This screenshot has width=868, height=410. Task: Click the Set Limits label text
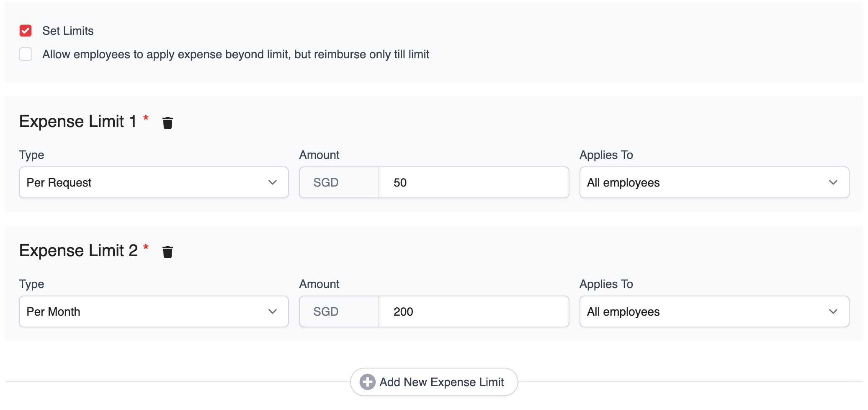click(68, 31)
